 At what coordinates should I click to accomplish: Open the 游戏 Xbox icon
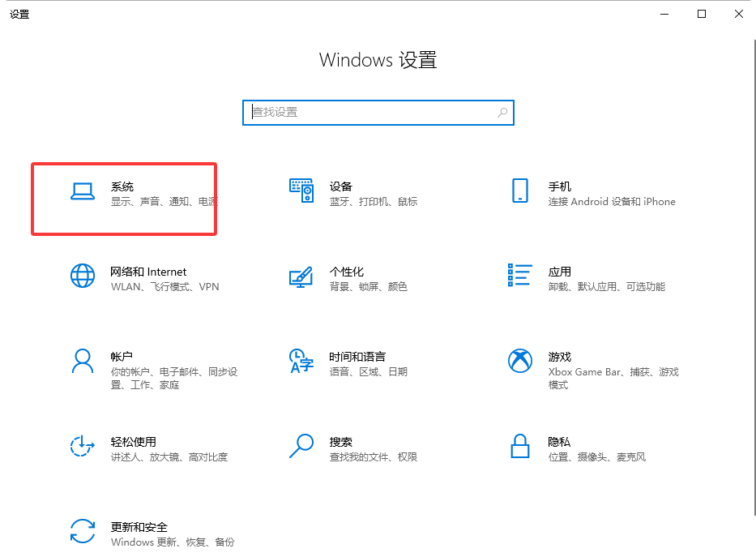coord(519,361)
